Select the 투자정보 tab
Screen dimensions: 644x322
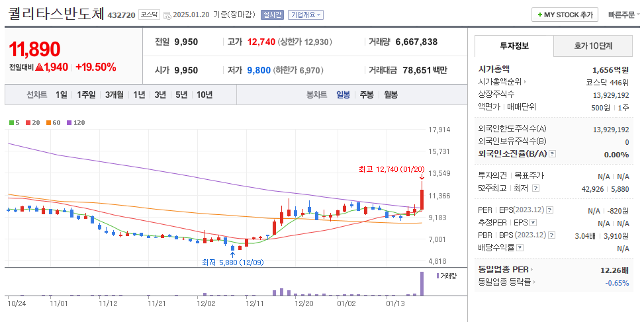(514, 46)
